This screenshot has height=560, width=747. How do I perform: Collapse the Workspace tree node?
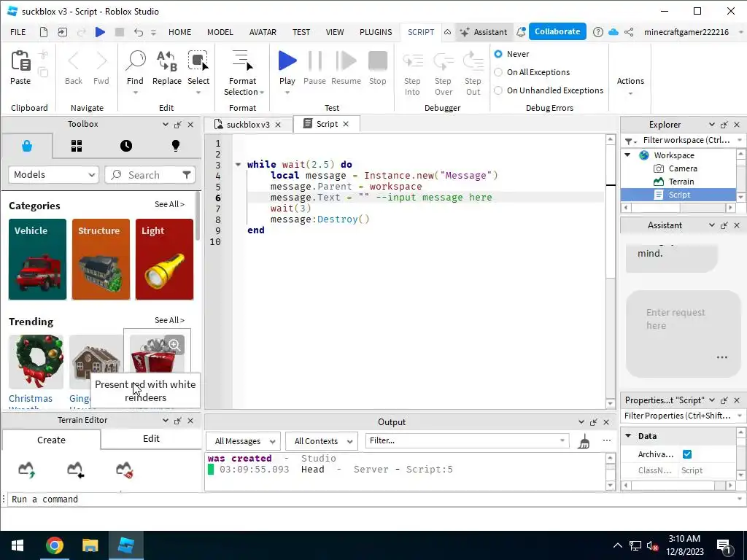point(628,155)
